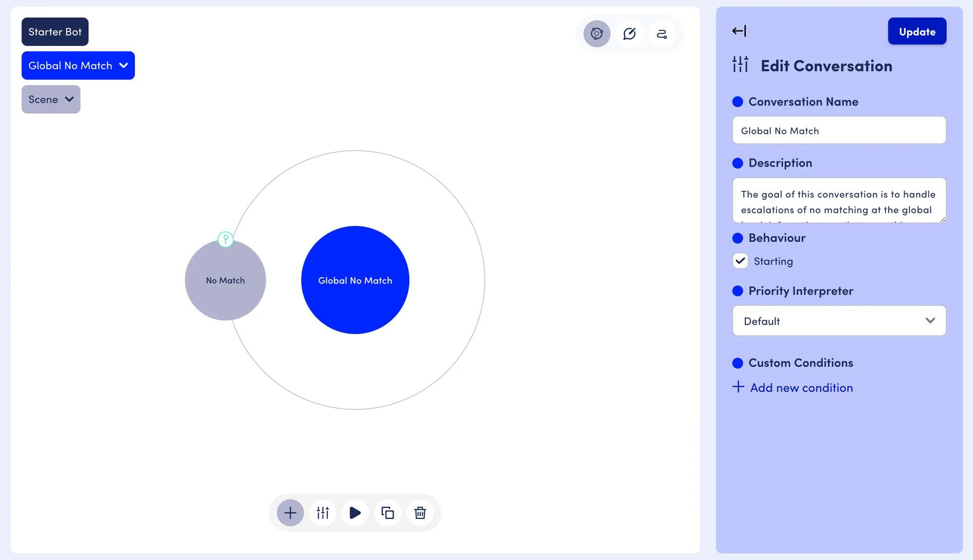973x560 pixels.
Task: Toggle the Starting behaviour checkbox
Action: click(x=740, y=261)
